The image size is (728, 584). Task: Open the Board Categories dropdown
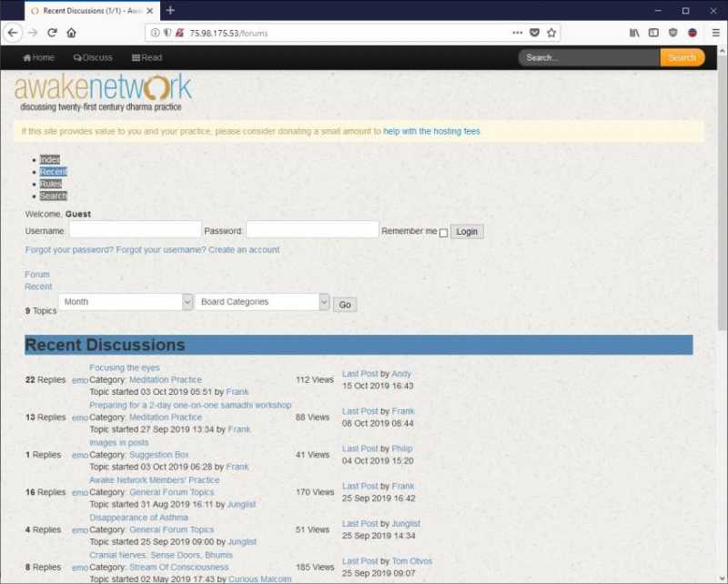262,302
